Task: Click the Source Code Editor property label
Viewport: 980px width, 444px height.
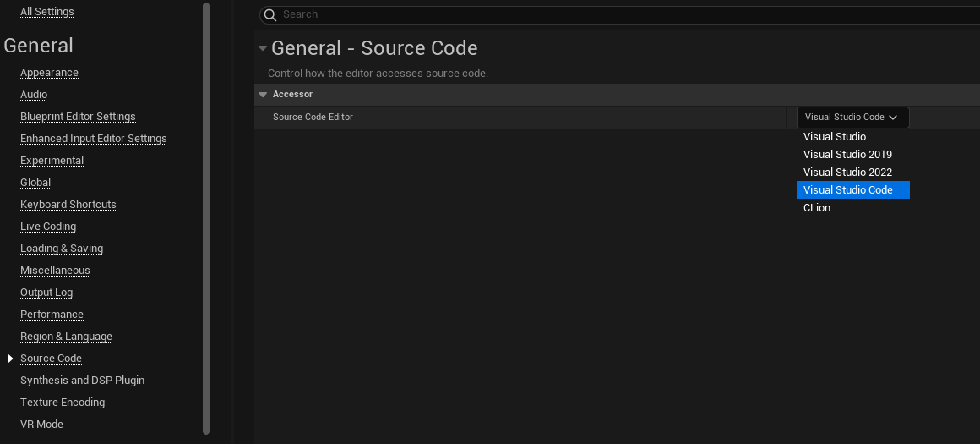Action: click(x=313, y=117)
